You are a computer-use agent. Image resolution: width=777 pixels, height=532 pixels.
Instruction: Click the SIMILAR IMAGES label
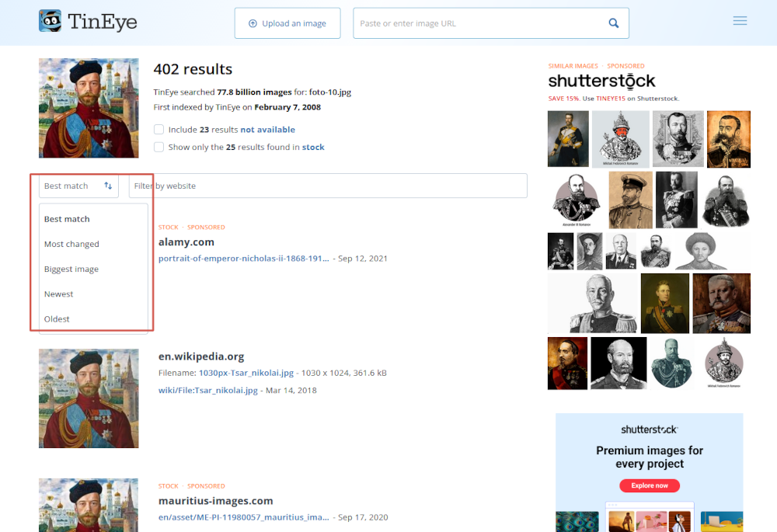pyautogui.click(x=573, y=66)
